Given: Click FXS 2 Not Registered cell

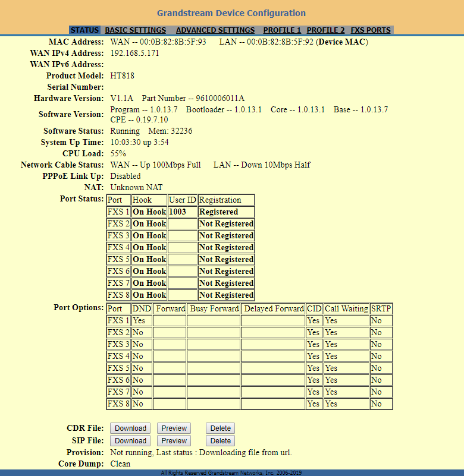Looking at the screenshot, I should pos(226,223).
